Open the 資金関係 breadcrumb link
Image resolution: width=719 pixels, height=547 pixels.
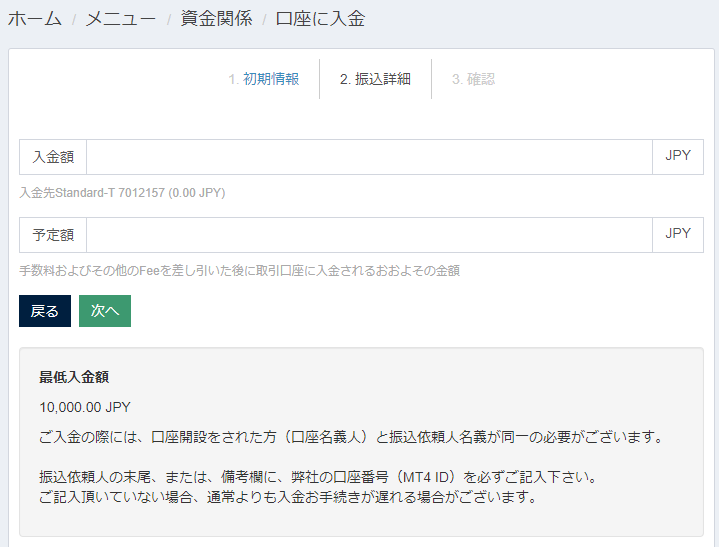click(x=216, y=19)
